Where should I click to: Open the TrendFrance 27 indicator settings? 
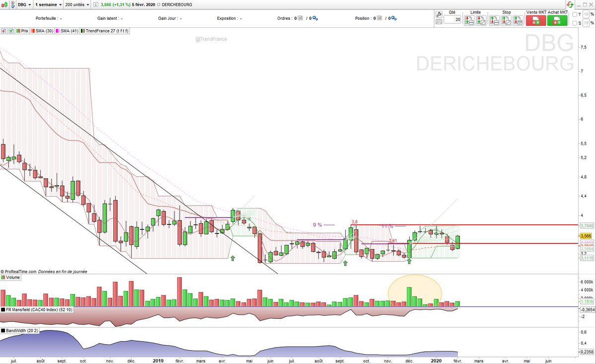point(104,31)
